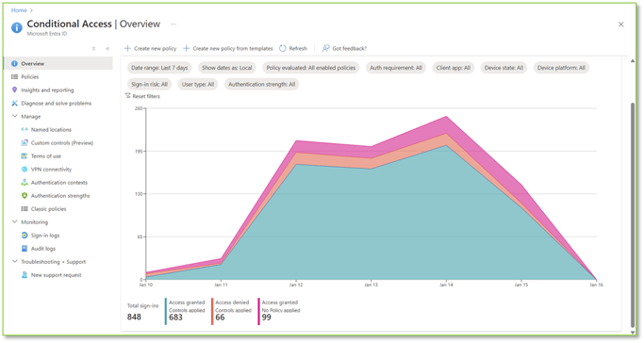This screenshot has width=644, height=343.
Task: Click the Sign-in logs icon
Action: click(x=25, y=236)
